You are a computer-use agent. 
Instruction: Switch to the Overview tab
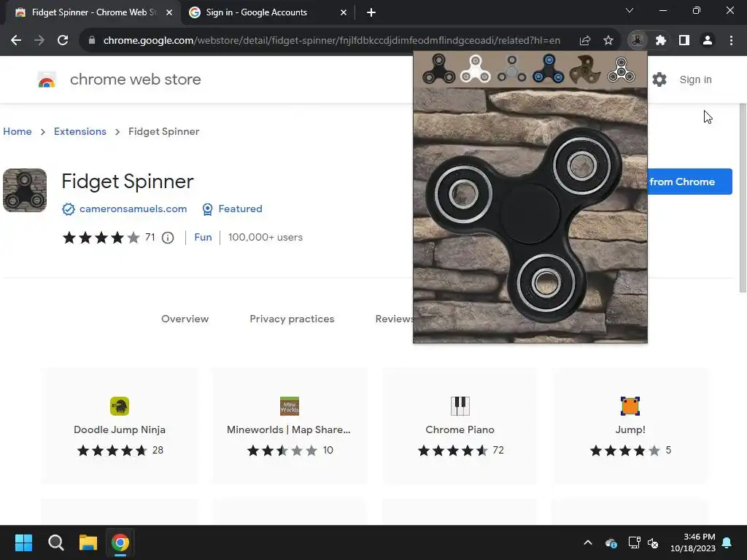185,319
